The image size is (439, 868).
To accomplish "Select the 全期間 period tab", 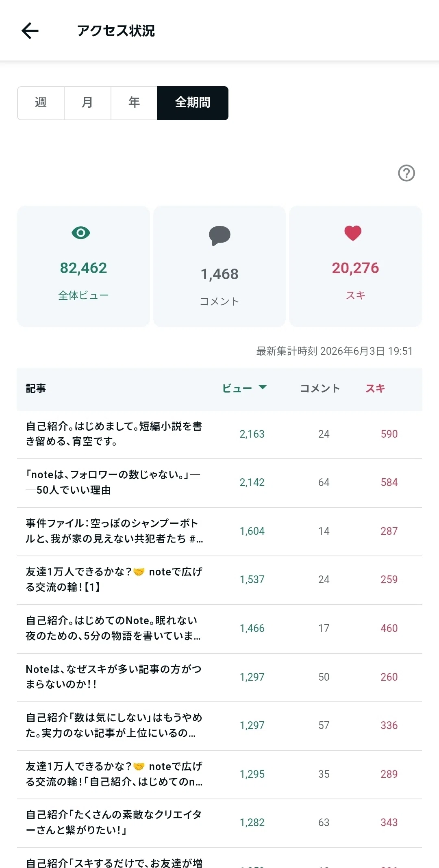I will (193, 103).
